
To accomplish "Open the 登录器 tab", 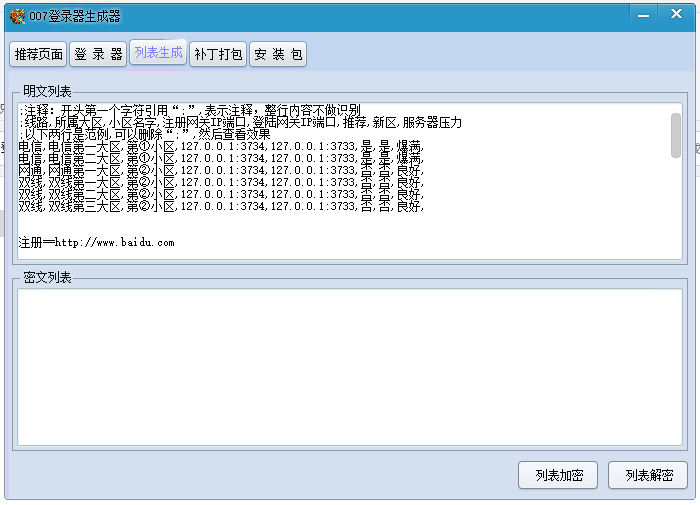I will click(x=98, y=54).
